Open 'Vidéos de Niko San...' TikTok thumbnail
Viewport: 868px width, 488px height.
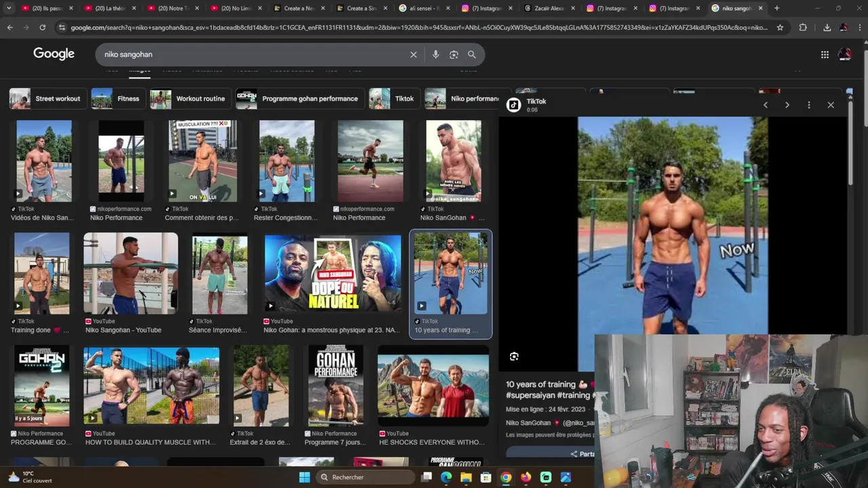(x=43, y=161)
